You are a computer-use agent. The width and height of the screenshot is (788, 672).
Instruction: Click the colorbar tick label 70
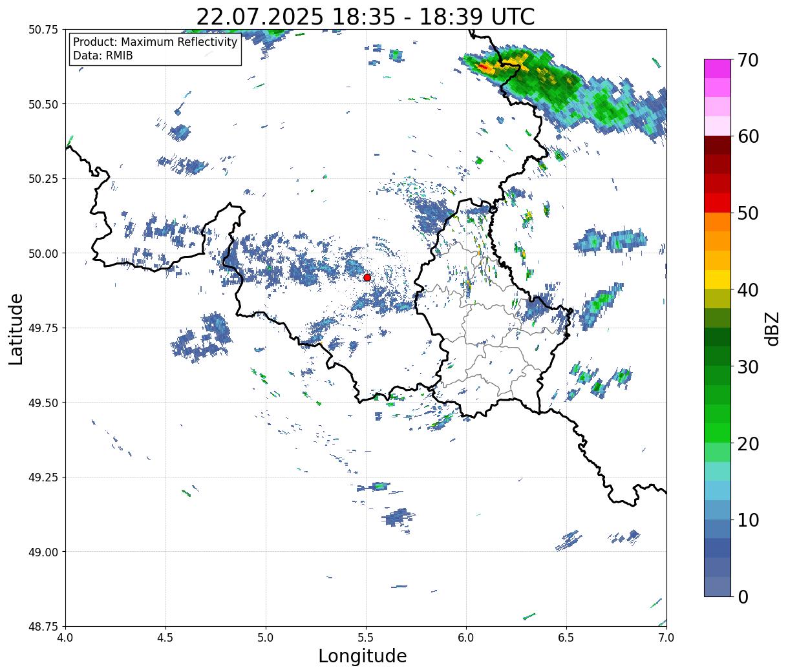point(748,59)
